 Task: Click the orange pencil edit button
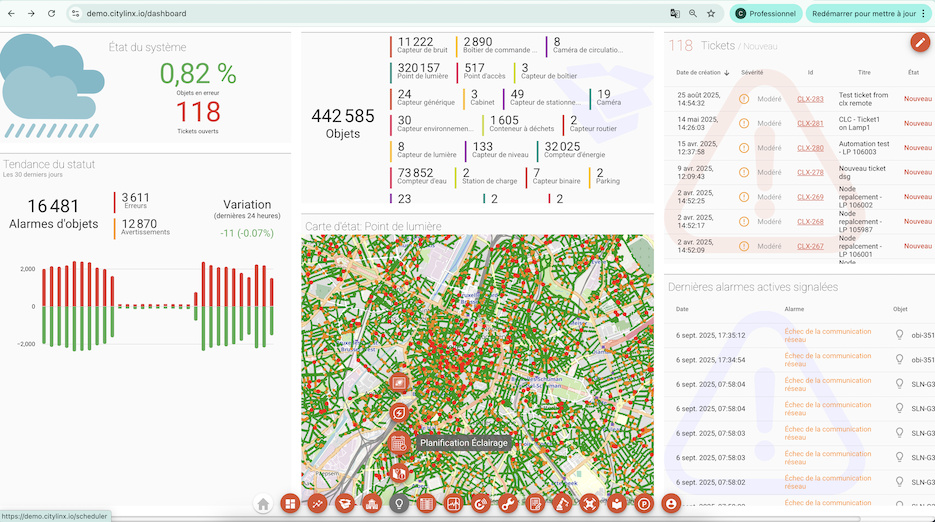[920, 42]
